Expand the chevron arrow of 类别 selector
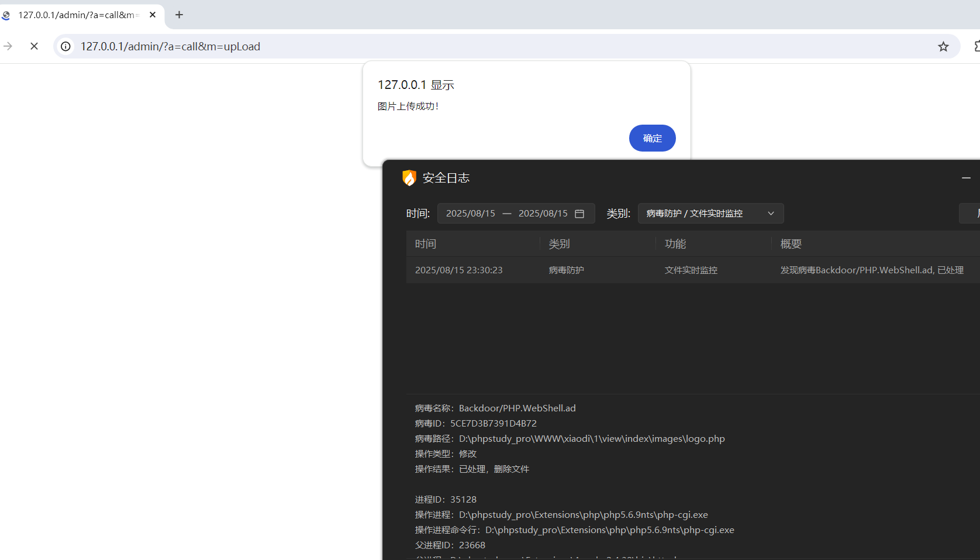The height and width of the screenshot is (560, 980). (x=771, y=214)
